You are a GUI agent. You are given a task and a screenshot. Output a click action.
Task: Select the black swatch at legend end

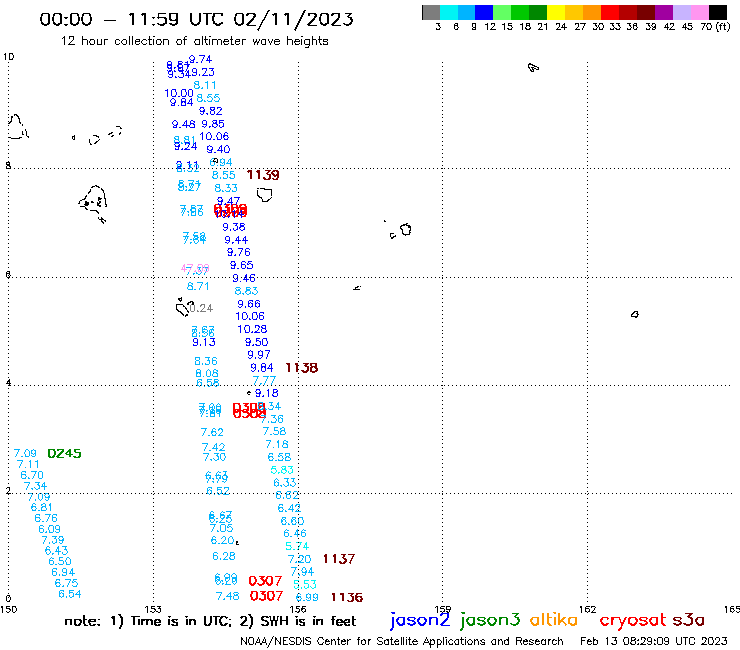[717, 12]
